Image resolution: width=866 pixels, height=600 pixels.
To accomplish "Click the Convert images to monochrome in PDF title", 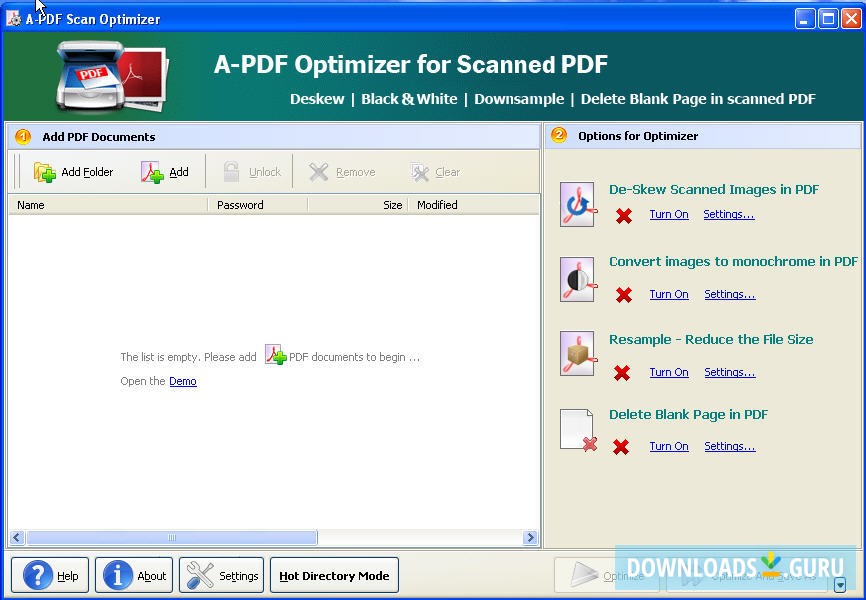I will click(733, 261).
